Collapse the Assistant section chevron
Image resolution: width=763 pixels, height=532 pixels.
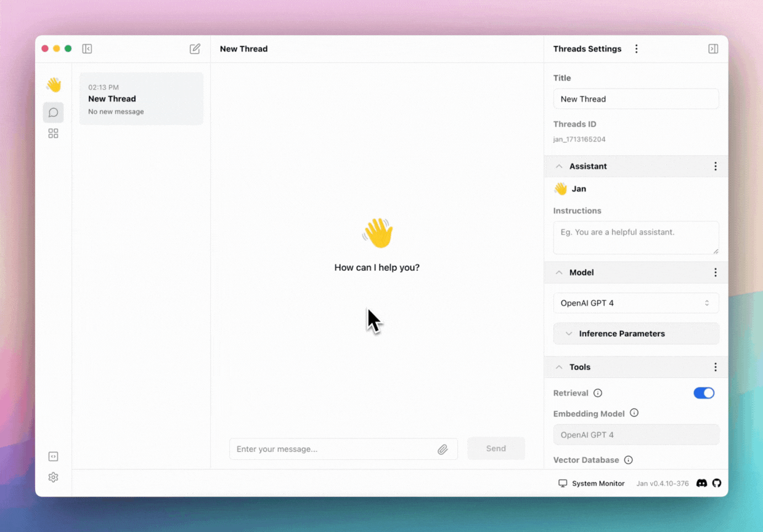559,166
